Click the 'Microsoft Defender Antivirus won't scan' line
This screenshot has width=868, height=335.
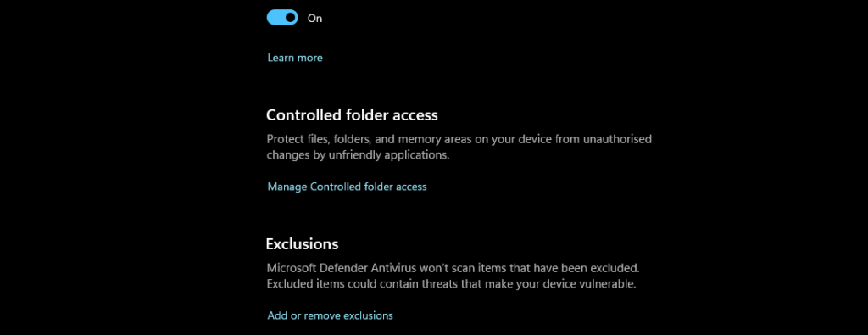point(453,269)
